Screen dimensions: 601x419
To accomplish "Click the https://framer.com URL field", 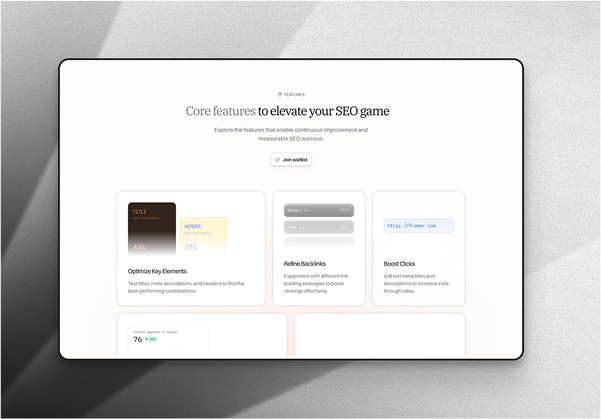I will pyautogui.click(x=419, y=226).
